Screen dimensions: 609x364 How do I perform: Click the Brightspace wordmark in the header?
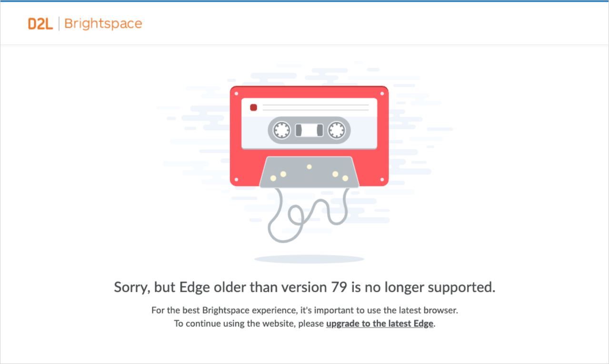click(x=103, y=24)
